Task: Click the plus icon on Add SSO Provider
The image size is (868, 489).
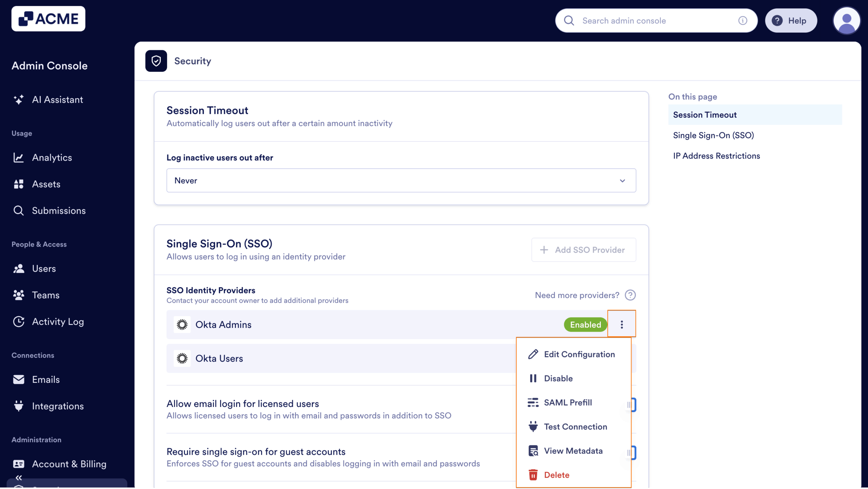Action: click(544, 250)
